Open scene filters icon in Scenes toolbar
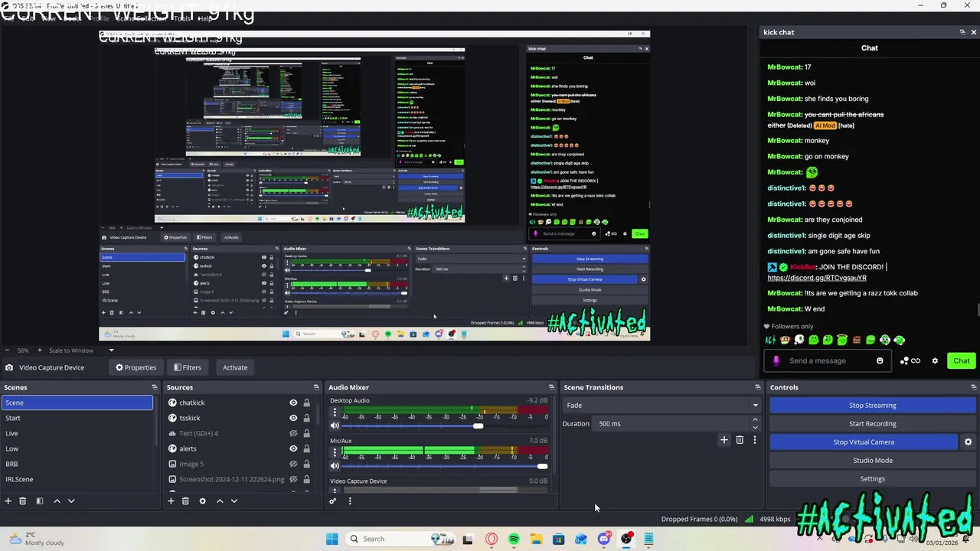 [x=39, y=501]
